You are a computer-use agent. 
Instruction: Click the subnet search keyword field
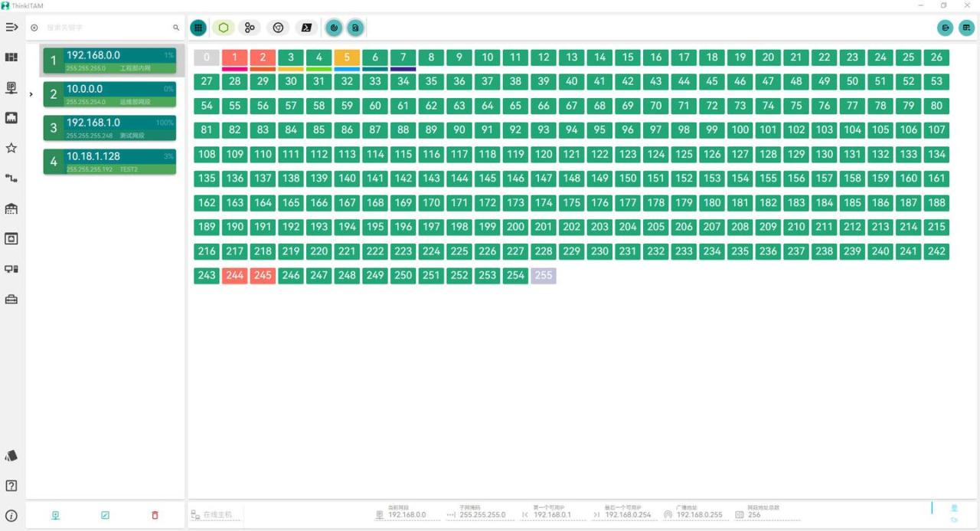(106, 28)
